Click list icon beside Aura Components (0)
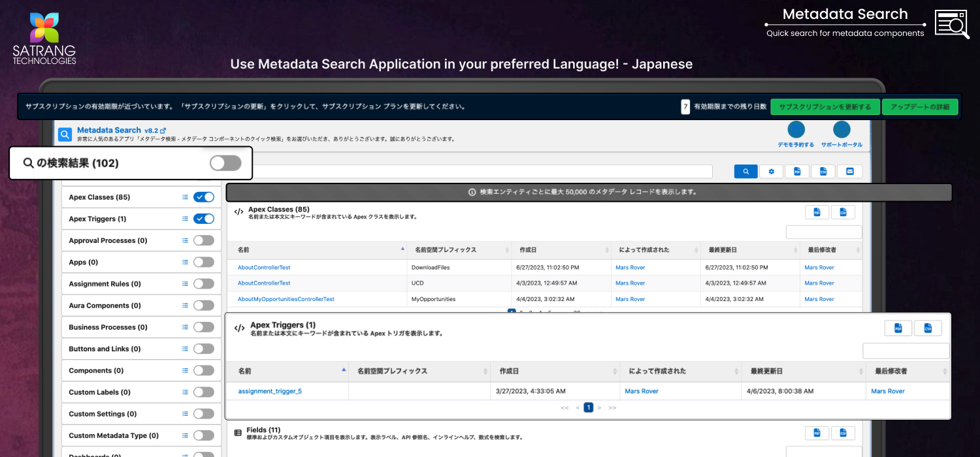Screen dimensions: 980x457 186,306
